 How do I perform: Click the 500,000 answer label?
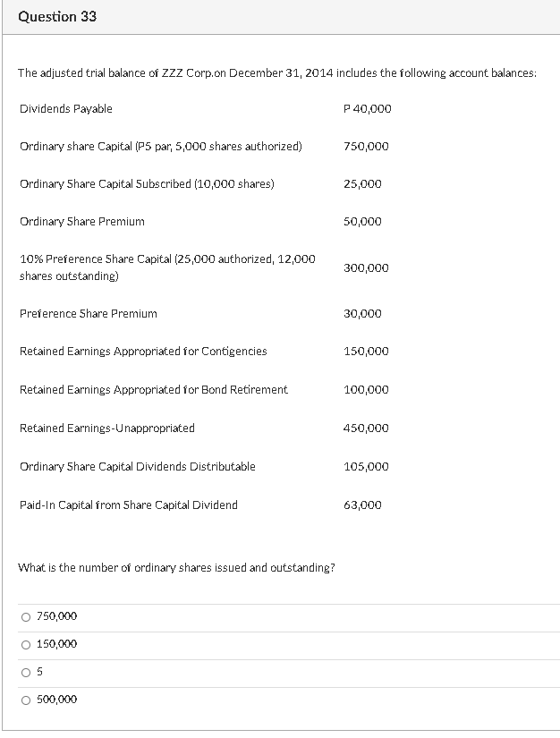(55, 700)
